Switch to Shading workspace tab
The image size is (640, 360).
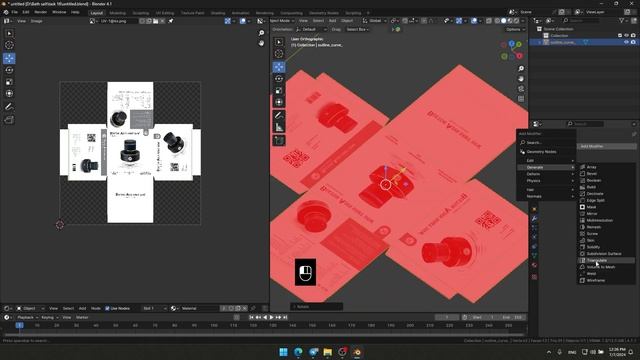point(218,13)
